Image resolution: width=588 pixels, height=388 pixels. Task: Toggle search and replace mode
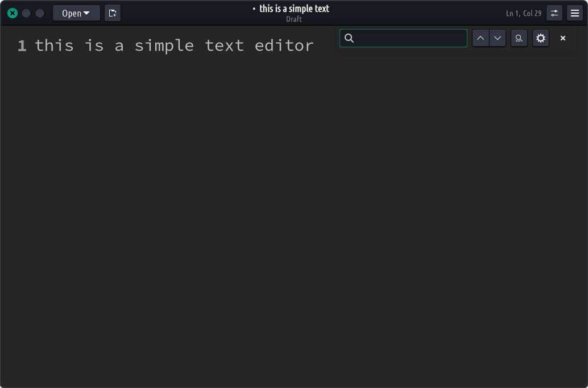click(x=519, y=38)
